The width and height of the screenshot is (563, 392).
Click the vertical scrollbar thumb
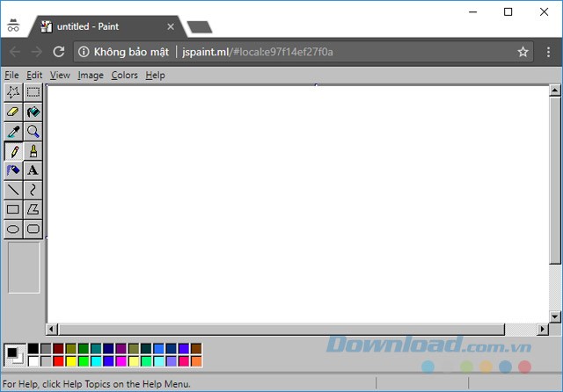pyautogui.click(x=555, y=180)
